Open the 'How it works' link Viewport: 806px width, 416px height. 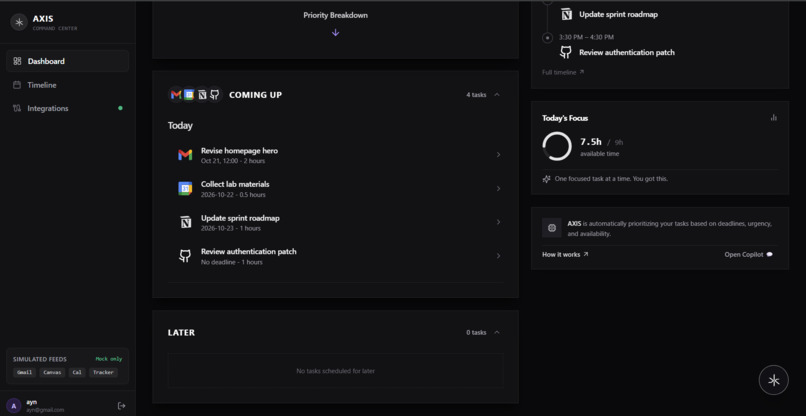pyautogui.click(x=565, y=255)
